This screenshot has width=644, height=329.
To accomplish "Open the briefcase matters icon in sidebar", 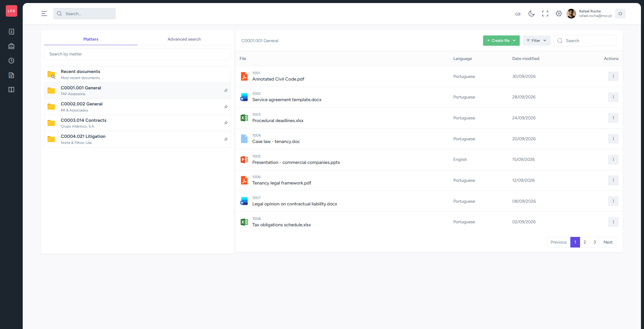I will (11, 46).
